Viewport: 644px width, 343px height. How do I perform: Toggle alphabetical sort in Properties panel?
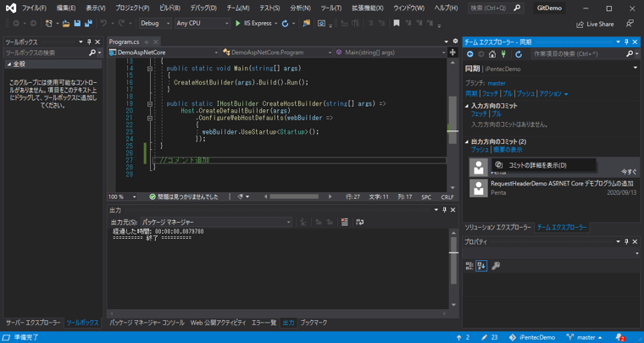tap(481, 266)
